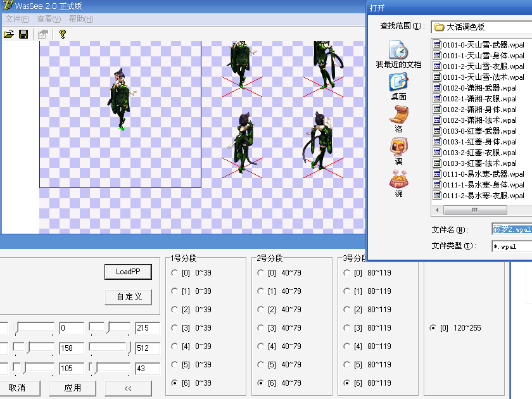Open the 漓 place icon
The image size is (532, 399).
pyautogui.click(x=398, y=151)
